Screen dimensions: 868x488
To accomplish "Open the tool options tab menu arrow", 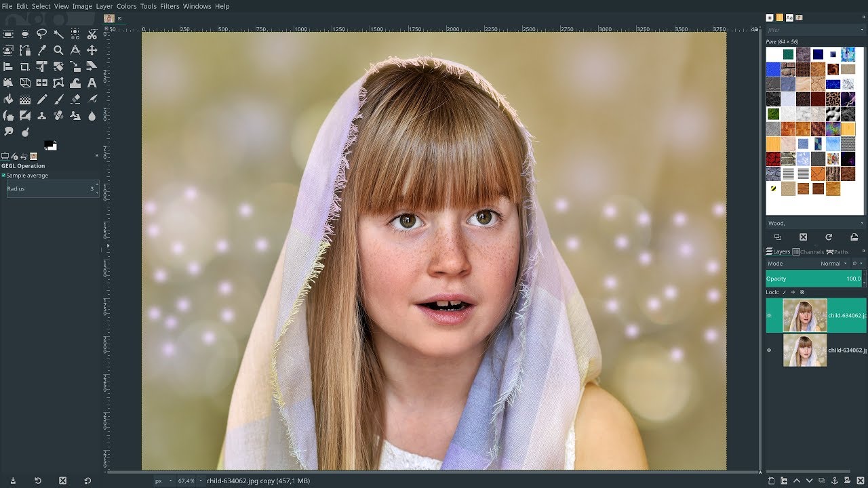I will tap(96, 155).
